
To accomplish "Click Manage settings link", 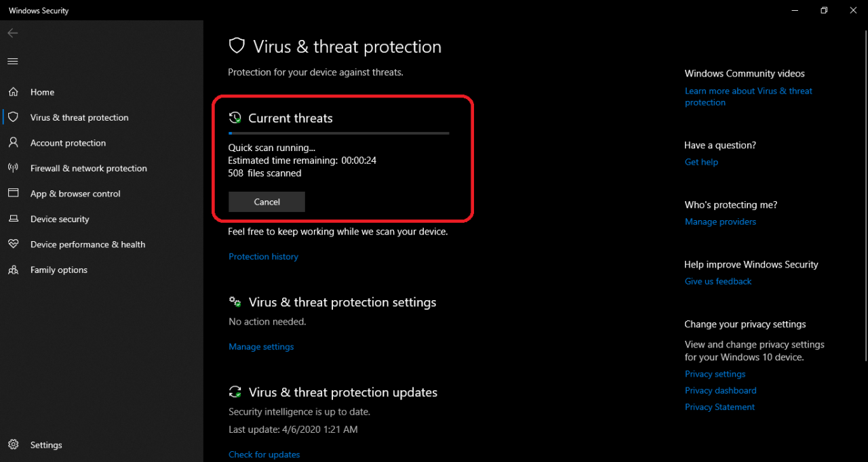I will pyautogui.click(x=261, y=347).
